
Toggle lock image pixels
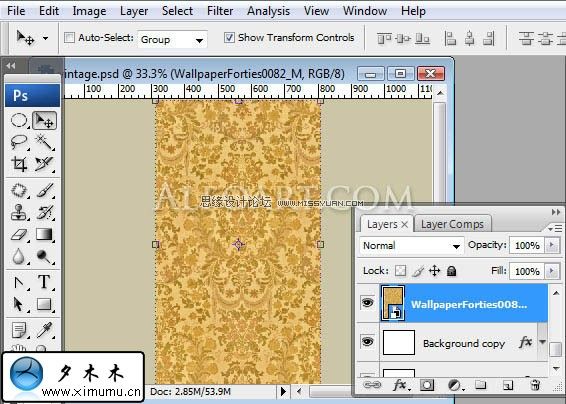pos(418,271)
